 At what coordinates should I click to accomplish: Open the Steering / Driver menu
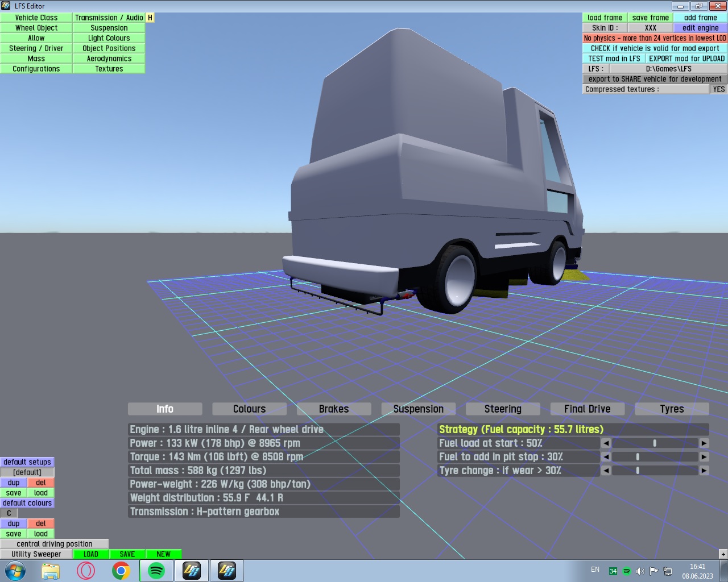coord(36,48)
